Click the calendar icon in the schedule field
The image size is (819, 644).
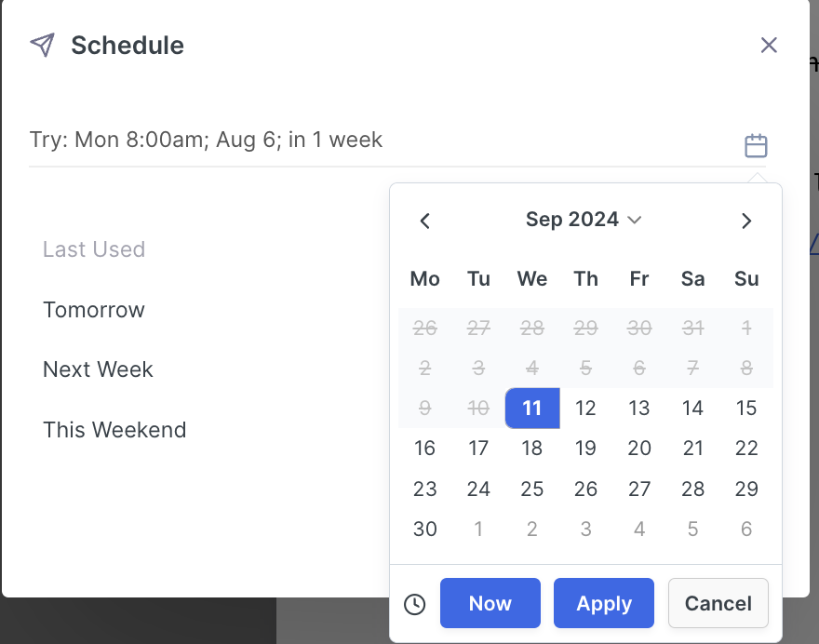click(756, 146)
